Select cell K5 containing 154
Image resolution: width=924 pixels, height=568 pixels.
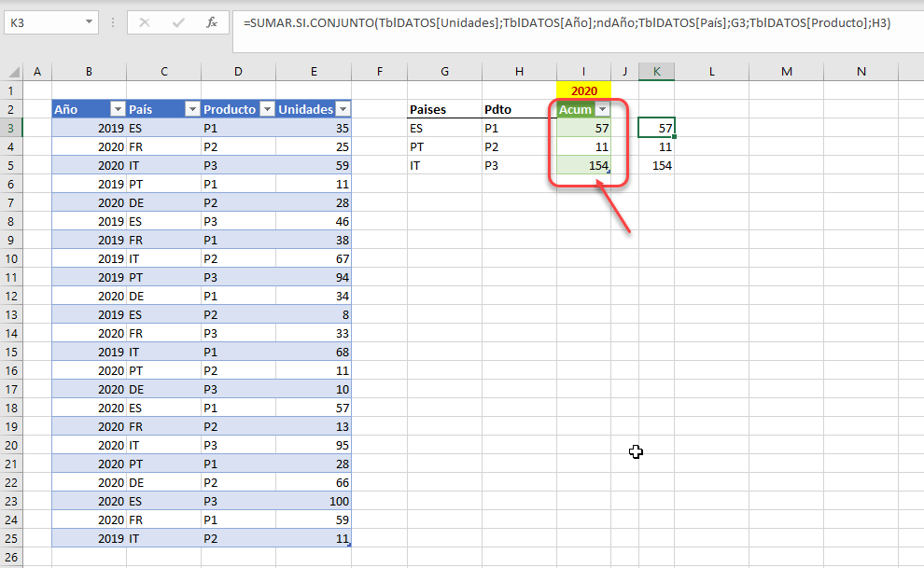(x=656, y=165)
